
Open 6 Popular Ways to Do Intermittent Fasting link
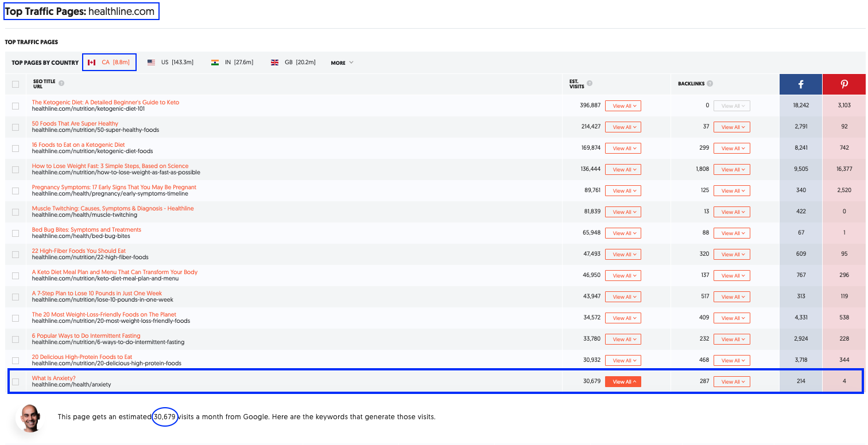tap(86, 335)
